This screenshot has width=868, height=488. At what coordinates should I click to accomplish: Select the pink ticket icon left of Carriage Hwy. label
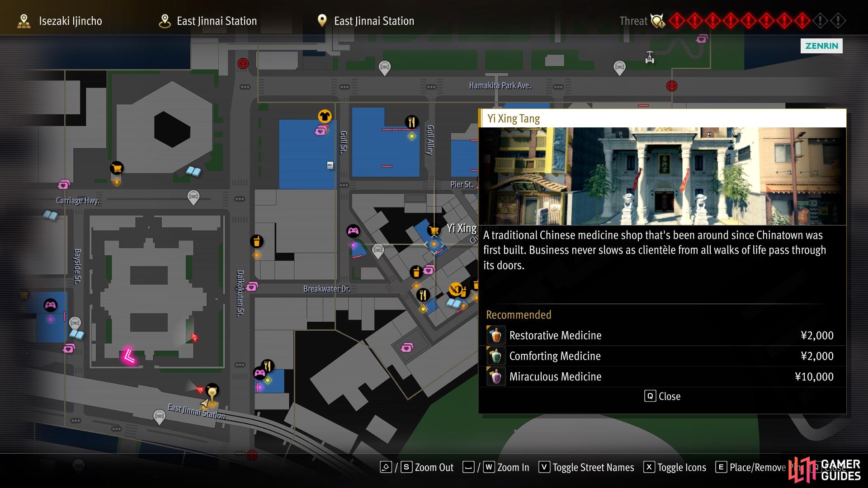point(64,184)
